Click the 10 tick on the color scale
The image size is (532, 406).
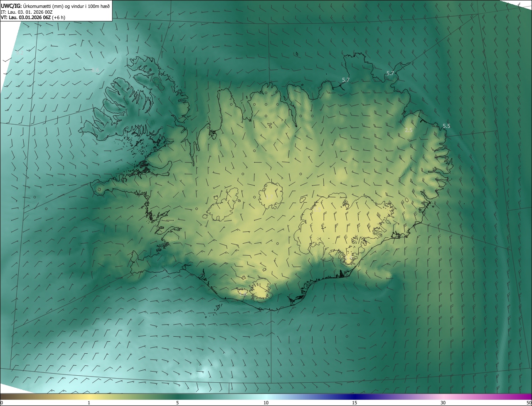266,403
